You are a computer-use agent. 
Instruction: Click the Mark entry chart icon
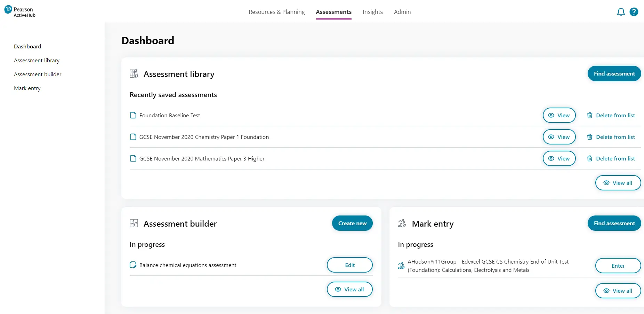click(402, 223)
